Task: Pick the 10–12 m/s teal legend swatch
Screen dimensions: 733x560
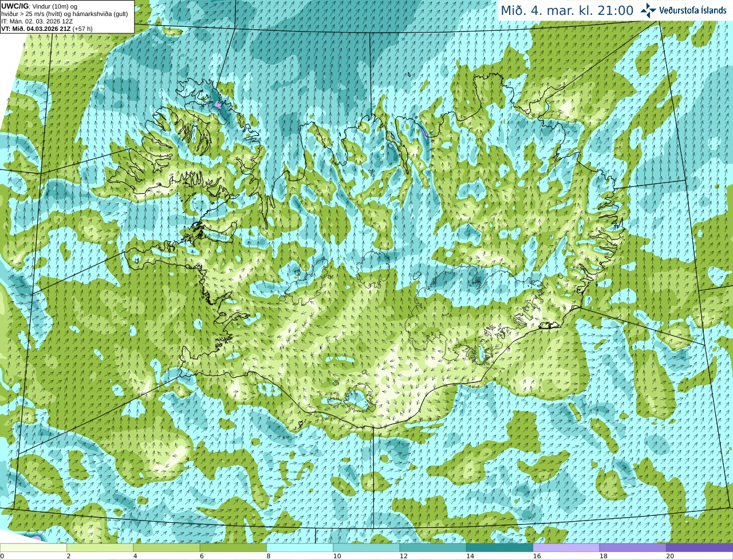Action: click(366, 547)
